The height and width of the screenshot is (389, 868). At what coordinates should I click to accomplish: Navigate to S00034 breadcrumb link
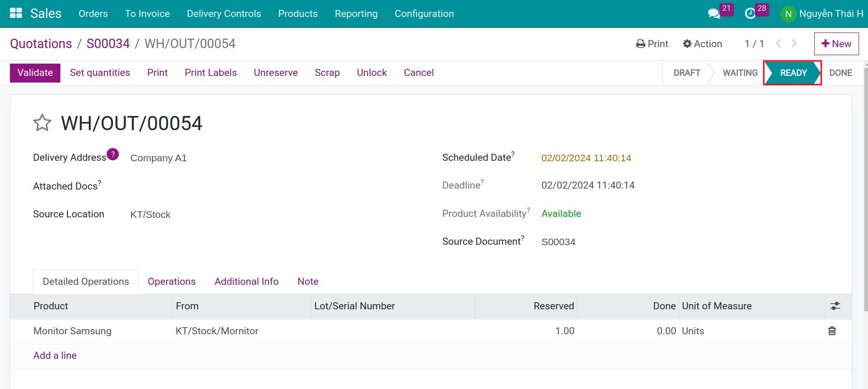click(108, 44)
